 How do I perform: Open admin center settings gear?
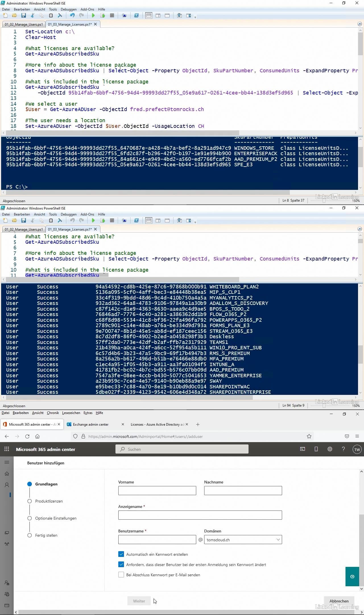[x=330, y=449]
